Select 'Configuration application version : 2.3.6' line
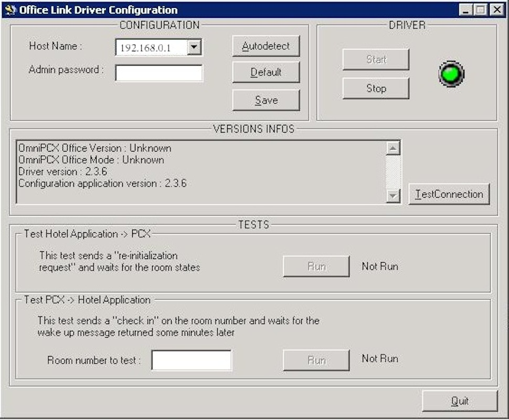The height and width of the screenshot is (420, 509). [x=102, y=183]
